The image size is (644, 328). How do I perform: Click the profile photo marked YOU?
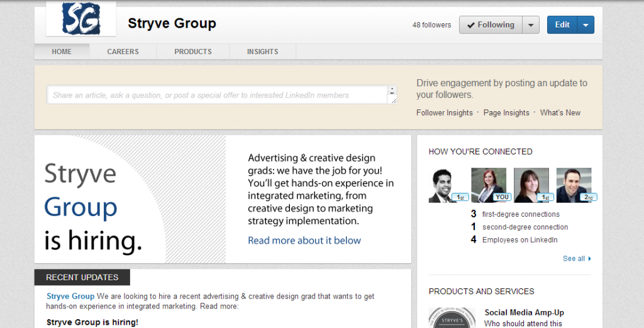pyautogui.click(x=489, y=185)
